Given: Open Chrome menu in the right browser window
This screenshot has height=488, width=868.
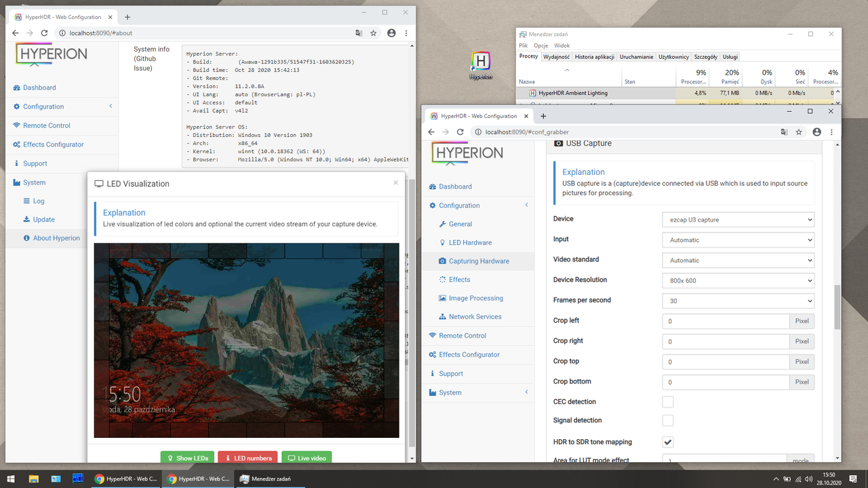Looking at the screenshot, I should coord(831,132).
